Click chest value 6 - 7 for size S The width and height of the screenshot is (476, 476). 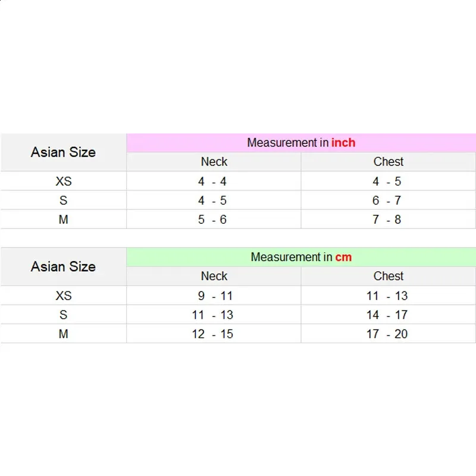387,201
